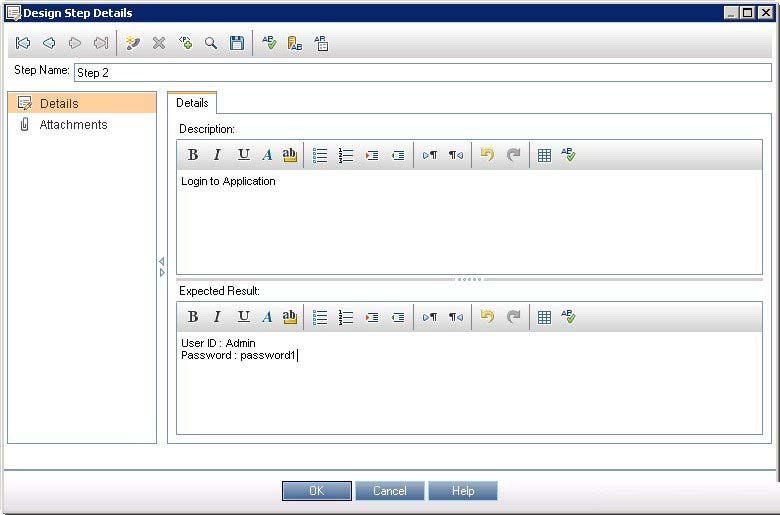Minimize the Design Step Details window

tap(731, 12)
